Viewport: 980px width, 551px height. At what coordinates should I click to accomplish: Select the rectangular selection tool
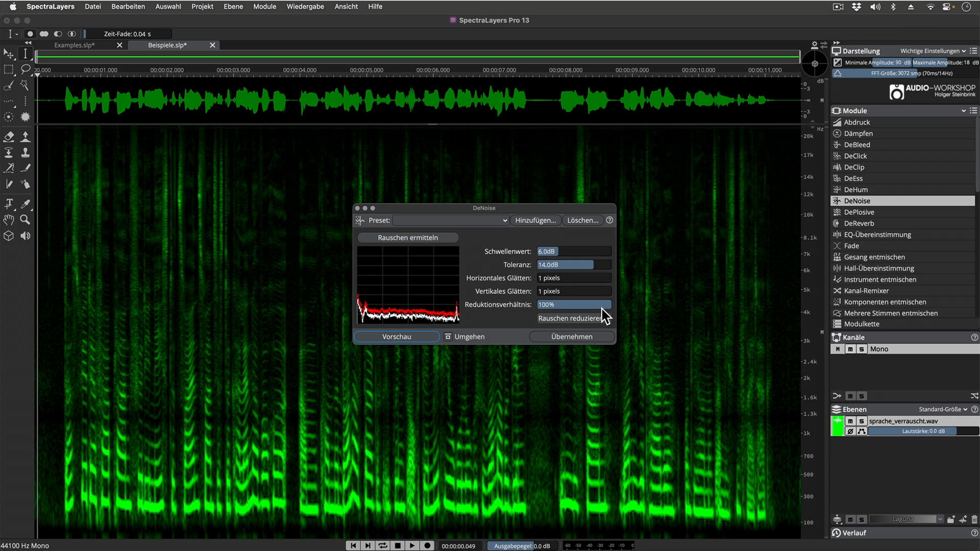9,69
